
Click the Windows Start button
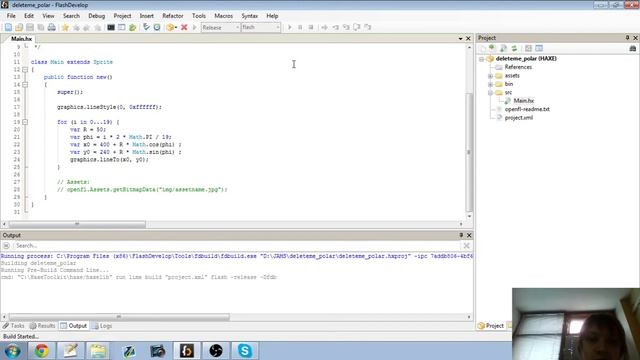[13, 351]
